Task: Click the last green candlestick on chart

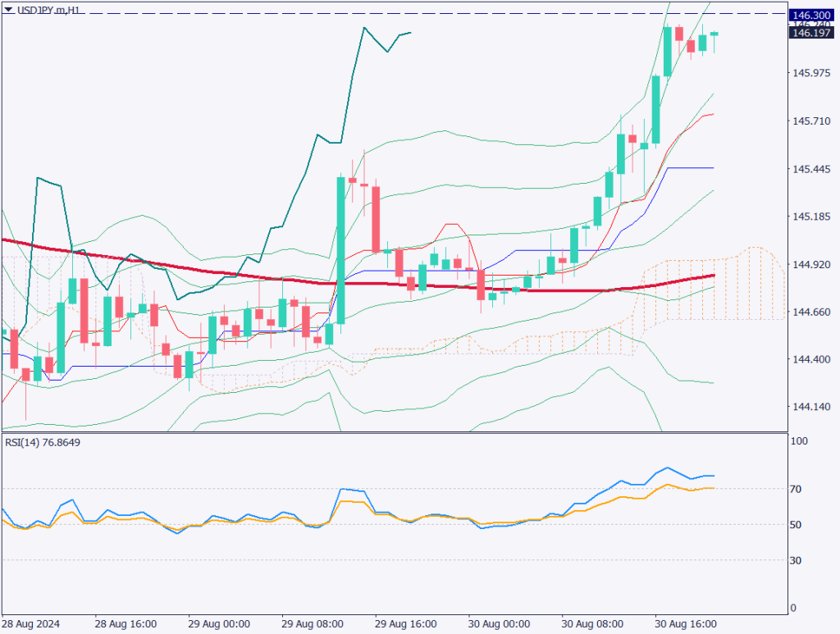Action: [x=714, y=34]
